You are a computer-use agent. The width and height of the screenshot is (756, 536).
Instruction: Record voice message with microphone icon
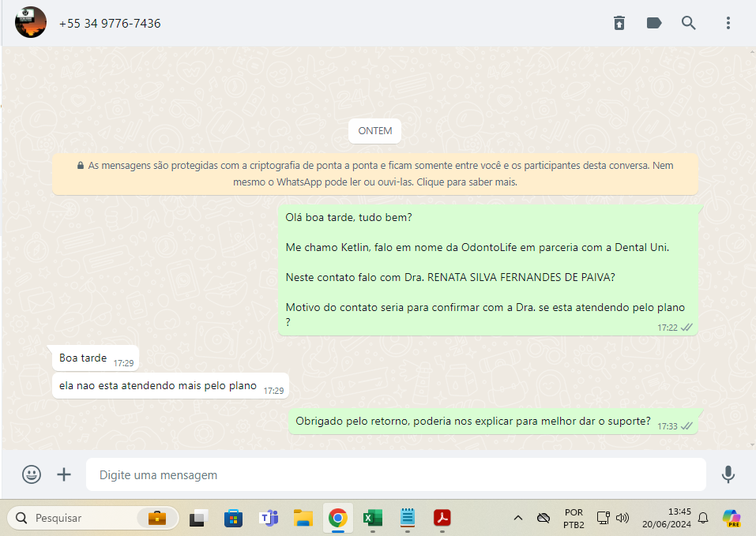(x=728, y=474)
